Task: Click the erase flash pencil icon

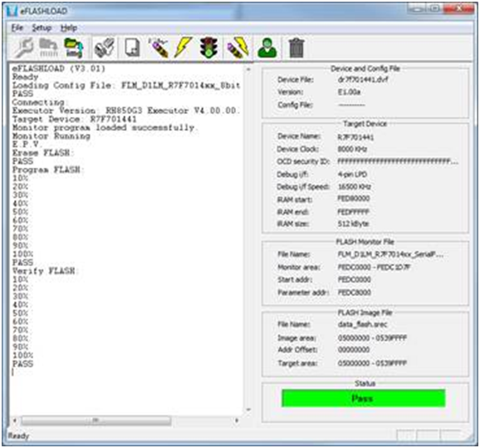Action: click(x=159, y=47)
